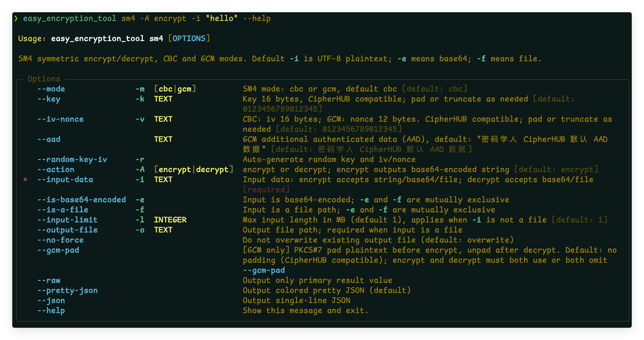Click the red asterisk beside --input-data
The height and width of the screenshot is (340, 644).
pyautogui.click(x=25, y=180)
